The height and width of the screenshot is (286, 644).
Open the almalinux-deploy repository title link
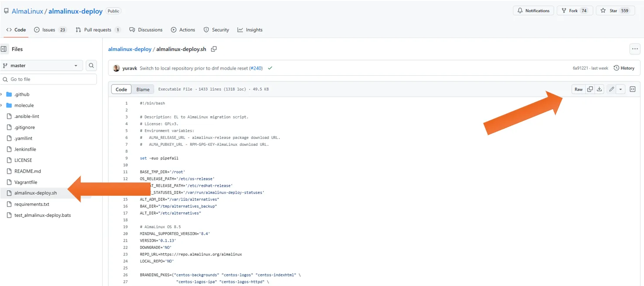coord(75,11)
